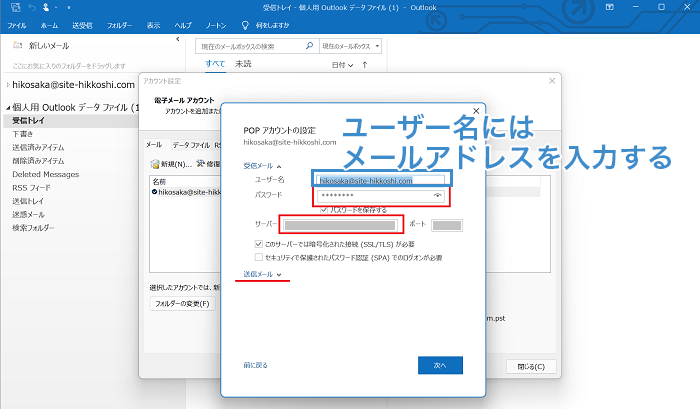
Task: Select the Junk Email (迷惑メール) folder
Action: point(28,214)
